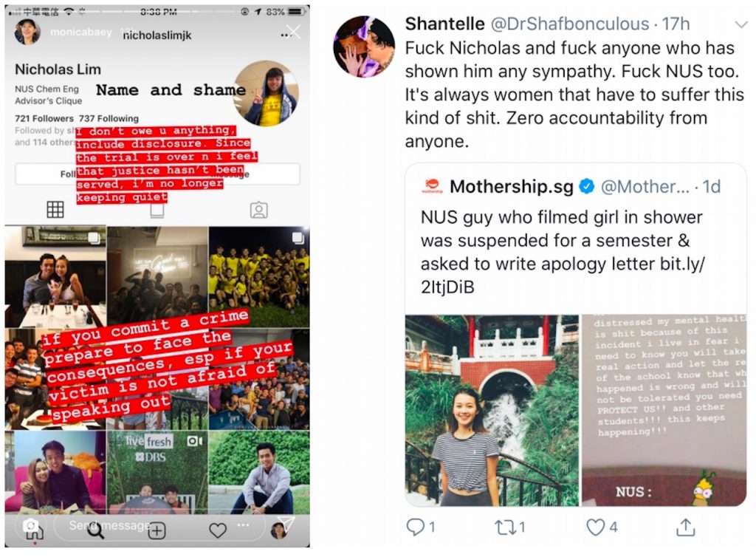Open the tweet share upload icon
The height and width of the screenshot is (557, 756).
click(685, 527)
